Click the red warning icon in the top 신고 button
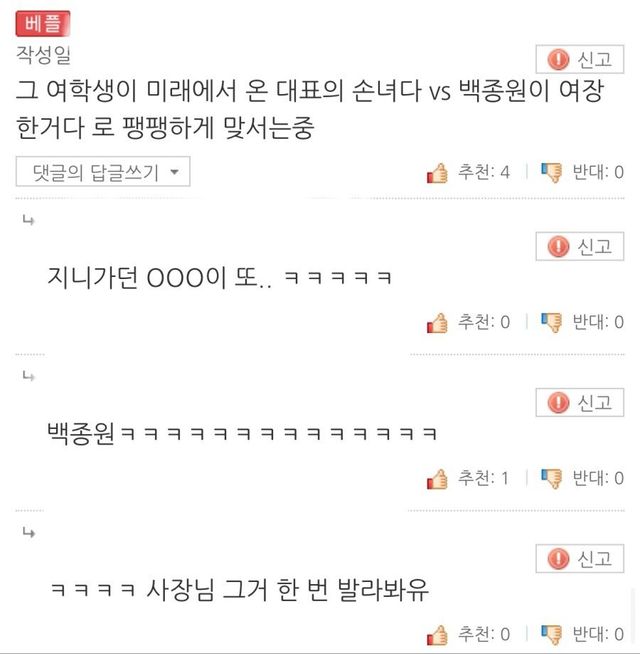Screen dimensions: 640x654 558,59
